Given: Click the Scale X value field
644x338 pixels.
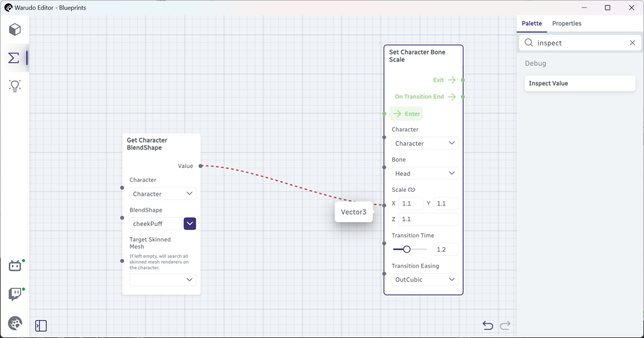Looking at the screenshot, I should point(411,204).
